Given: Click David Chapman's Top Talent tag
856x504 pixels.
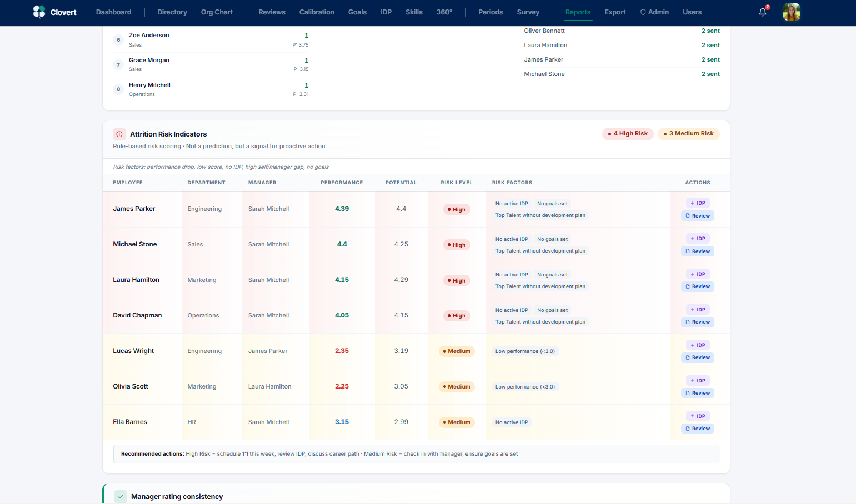Looking at the screenshot, I should tap(540, 322).
